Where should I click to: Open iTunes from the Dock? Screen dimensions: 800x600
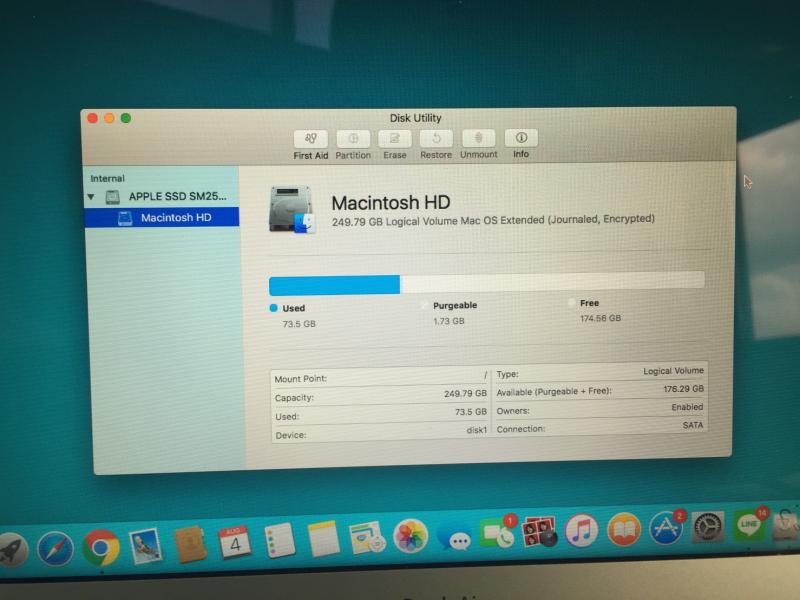click(581, 531)
